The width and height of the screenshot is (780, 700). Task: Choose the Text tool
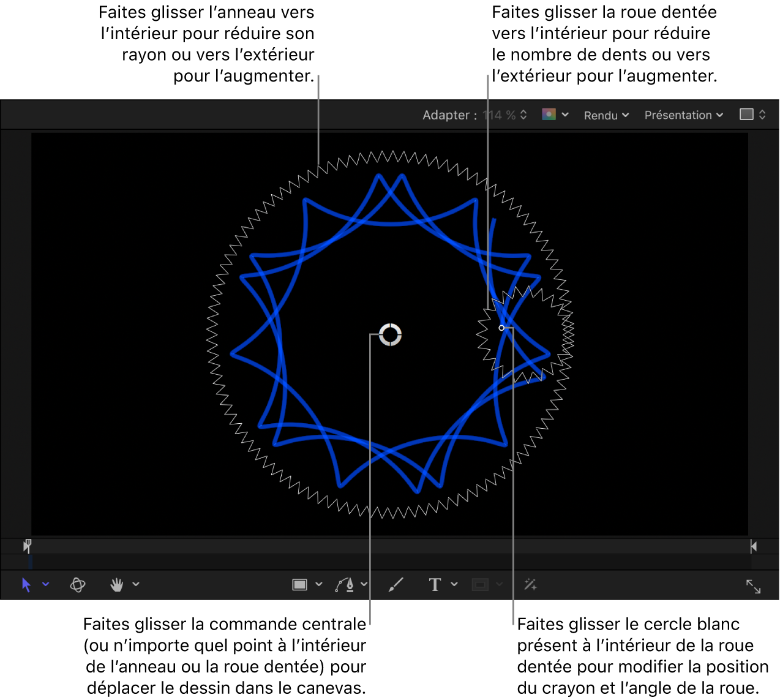coord(435,585)
